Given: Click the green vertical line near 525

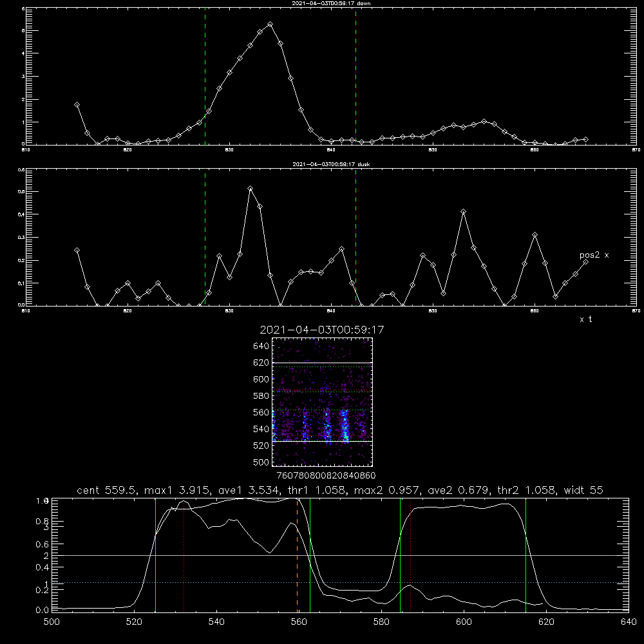Looking at the screenshot, I should [x=155, y=555].
